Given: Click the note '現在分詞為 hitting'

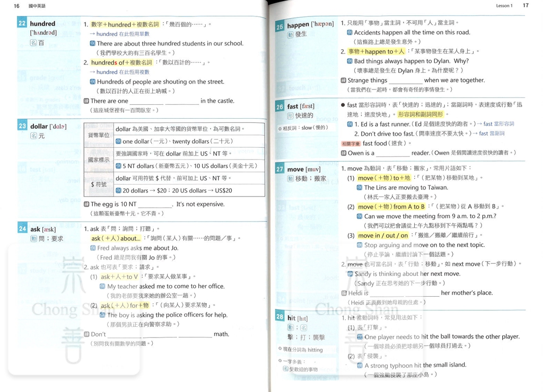Looking at the screenshot, I should (303, 350).
